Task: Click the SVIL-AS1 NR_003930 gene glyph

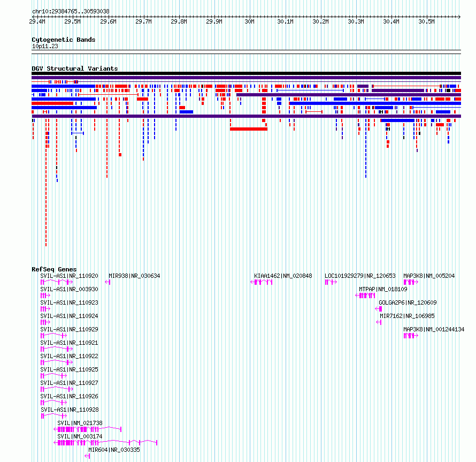Action: 45,296
